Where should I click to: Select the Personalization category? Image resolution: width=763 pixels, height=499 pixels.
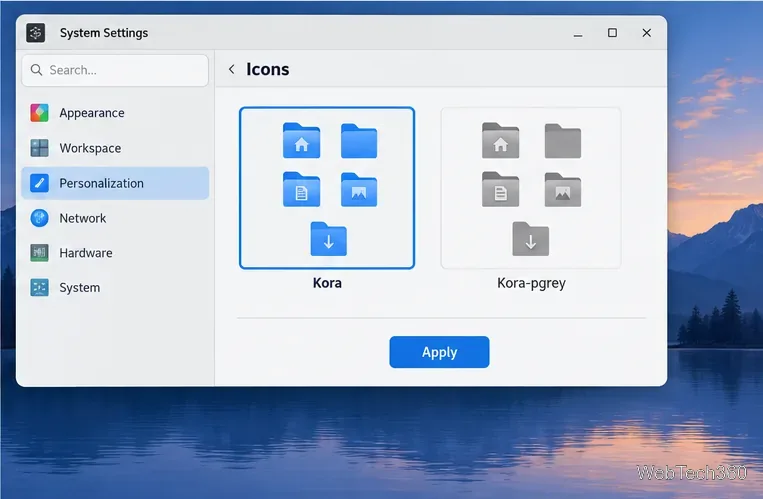115,183
